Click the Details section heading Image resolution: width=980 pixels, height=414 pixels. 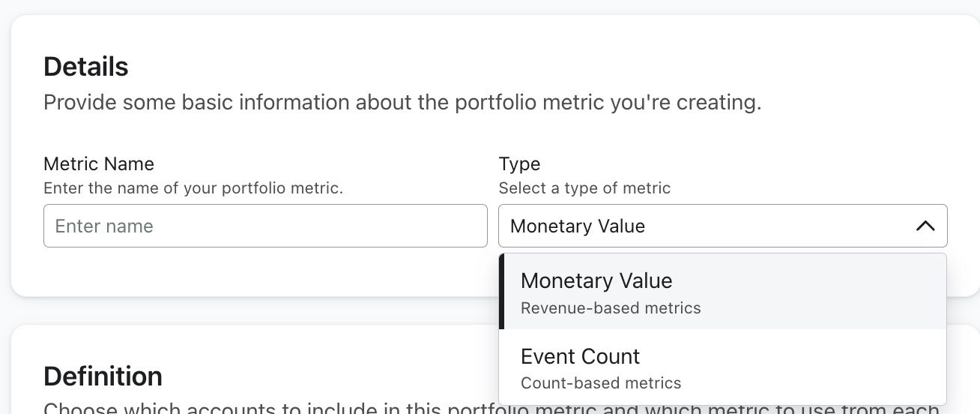(x=86, y=67)
